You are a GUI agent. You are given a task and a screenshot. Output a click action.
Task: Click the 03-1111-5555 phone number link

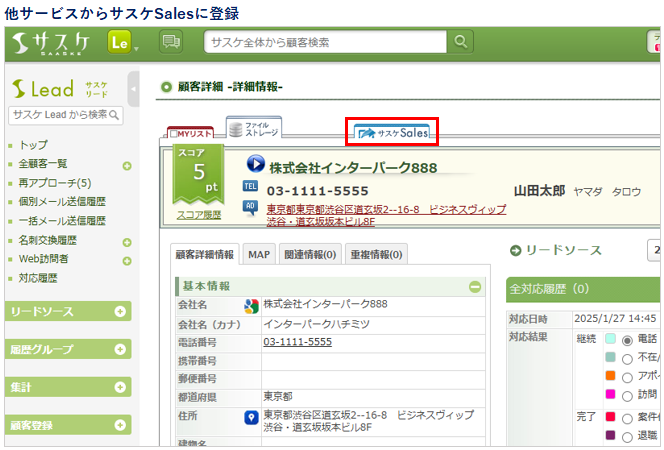click(x=297, y=342)
